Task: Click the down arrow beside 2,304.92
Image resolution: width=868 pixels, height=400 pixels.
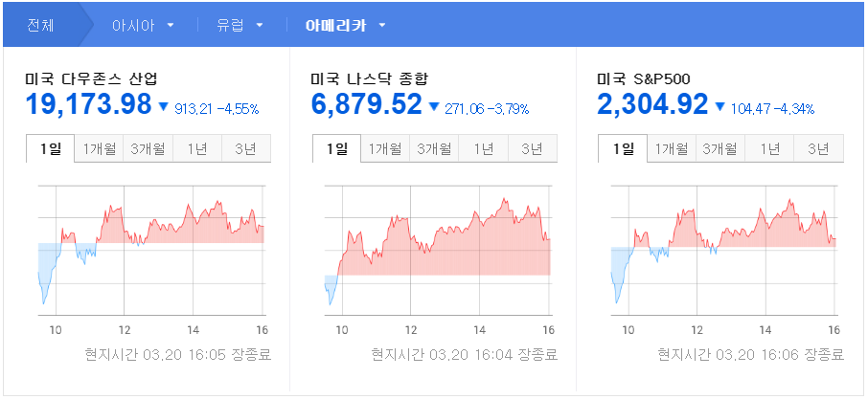Action: (x=720, y=107)
